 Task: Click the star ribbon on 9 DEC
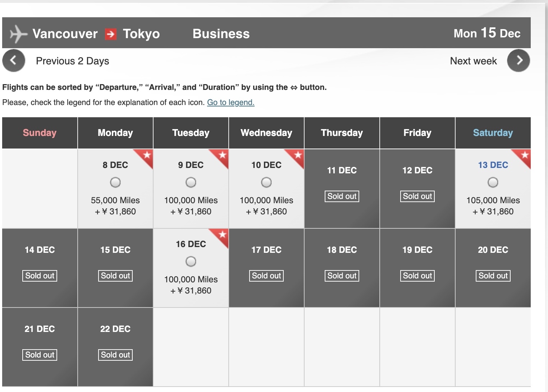(x=222, y=155)
